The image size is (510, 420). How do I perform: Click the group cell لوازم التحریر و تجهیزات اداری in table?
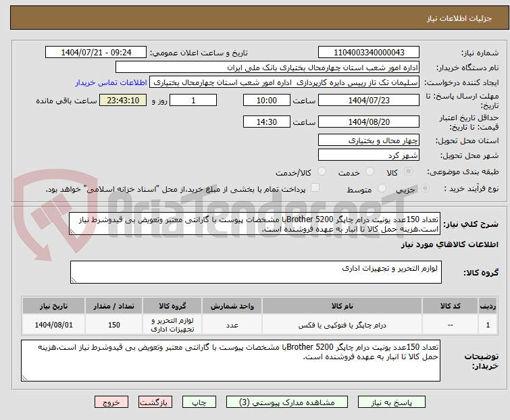(x=172, y=325)
